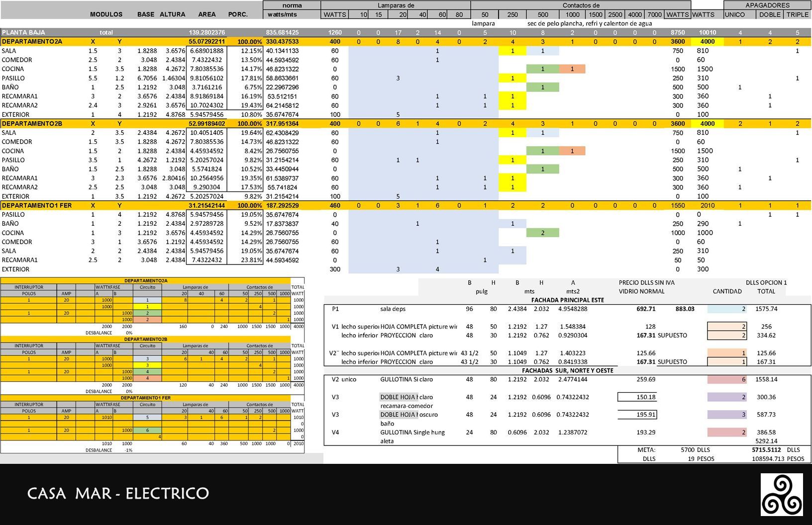Click the 'MODULOS' column header
Screen dimensions: 812x525
point(106,14)
